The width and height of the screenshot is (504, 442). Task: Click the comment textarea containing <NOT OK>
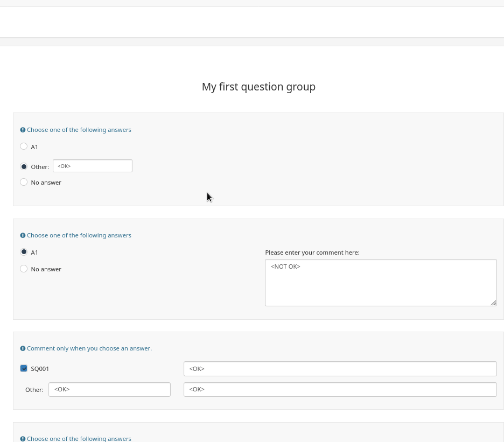(x=380, y=283)
